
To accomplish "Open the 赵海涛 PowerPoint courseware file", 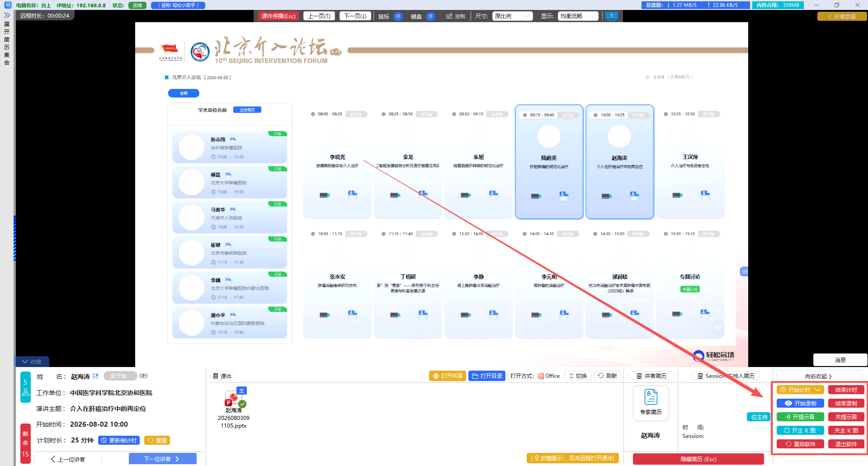I will 234,408.
